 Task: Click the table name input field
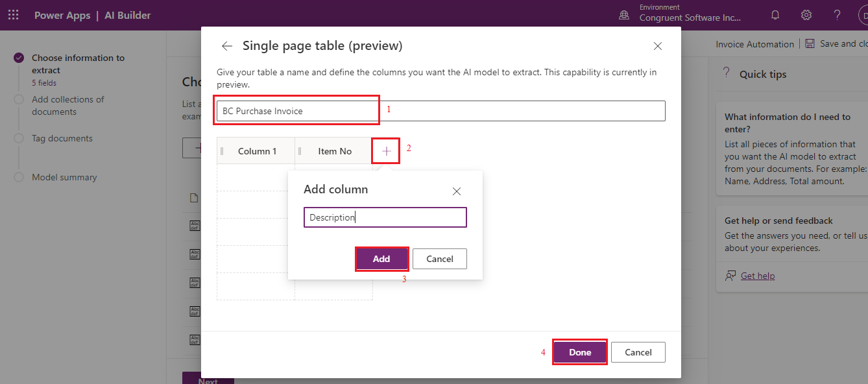(x=441, y=111)
